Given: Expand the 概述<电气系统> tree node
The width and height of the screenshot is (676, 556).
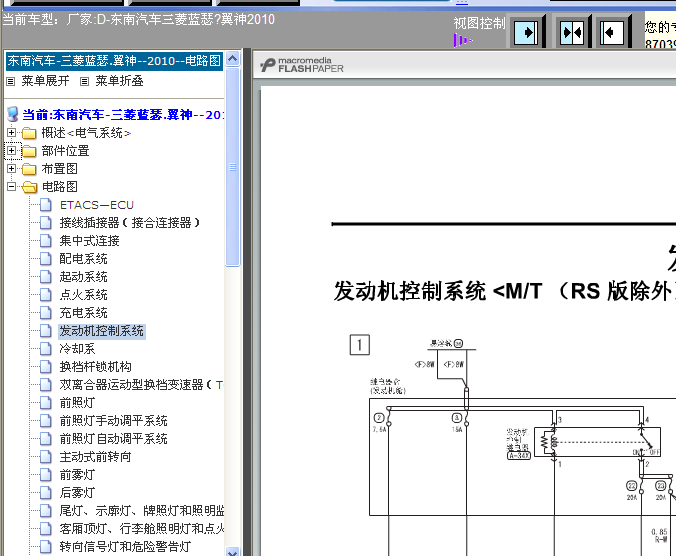Looking at the screenshot, I should click(12, 133).
